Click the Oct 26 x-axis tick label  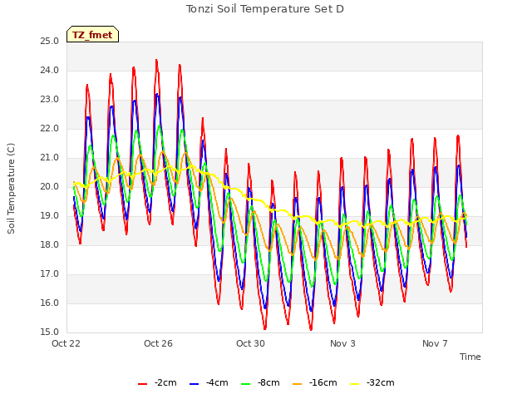158,343
